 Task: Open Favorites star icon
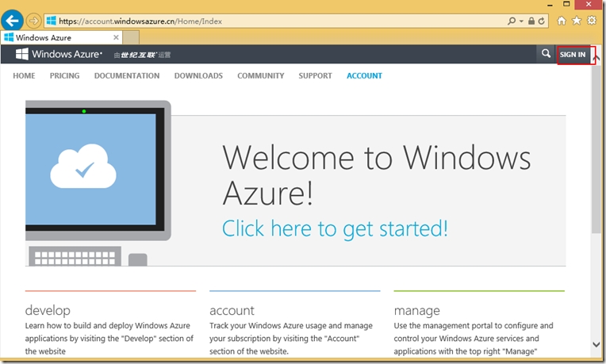coord(576,21)
